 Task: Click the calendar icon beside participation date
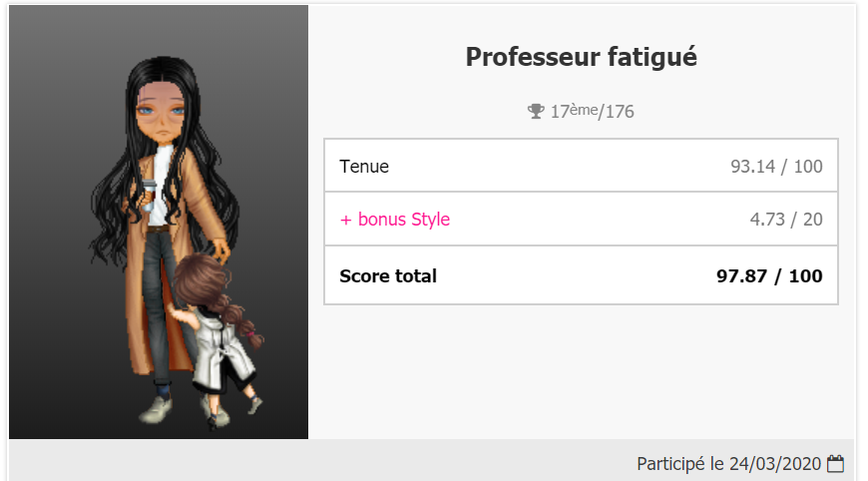click(835, 463)
